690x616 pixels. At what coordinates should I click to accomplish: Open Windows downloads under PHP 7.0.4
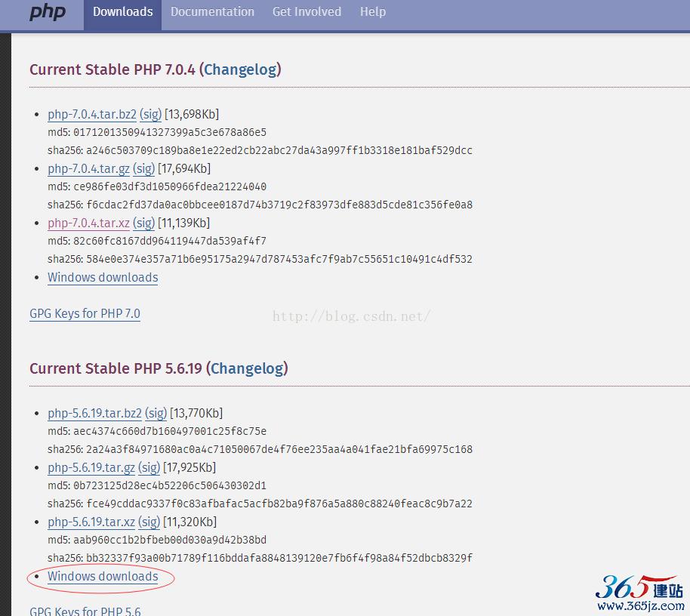(103, 278)
